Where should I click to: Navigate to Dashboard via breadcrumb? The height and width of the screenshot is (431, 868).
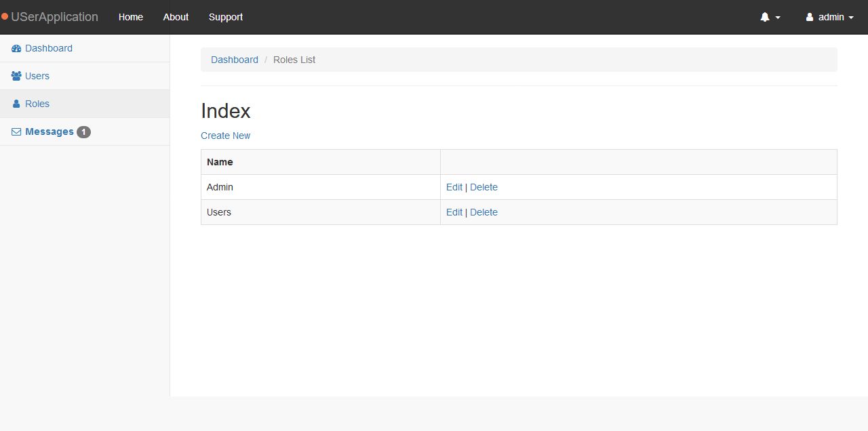(235, 60)
